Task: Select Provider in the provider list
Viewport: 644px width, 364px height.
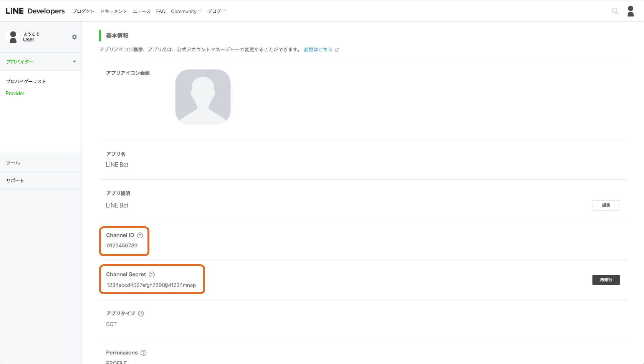Action: pyautogui.click(x=15, y=94)
